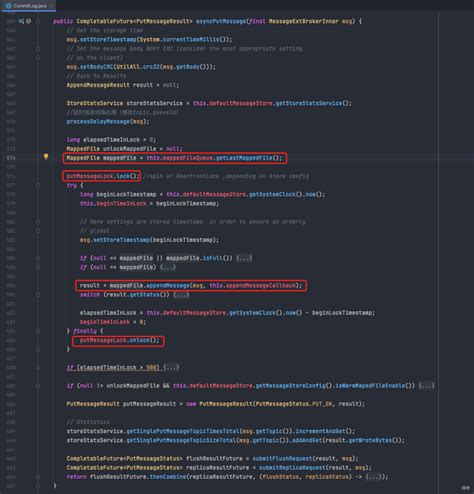
Task: Select the CommitLog.java tab
Action: point(29,6)
